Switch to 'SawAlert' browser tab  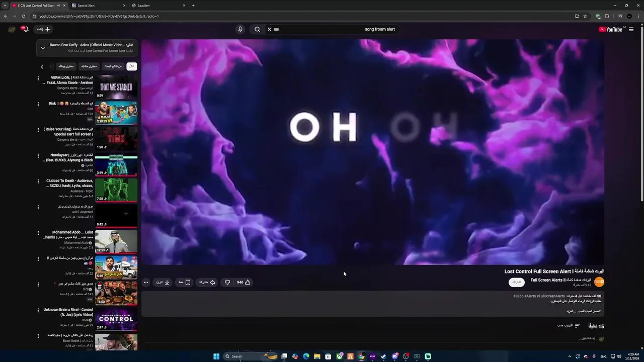(158, 6)
